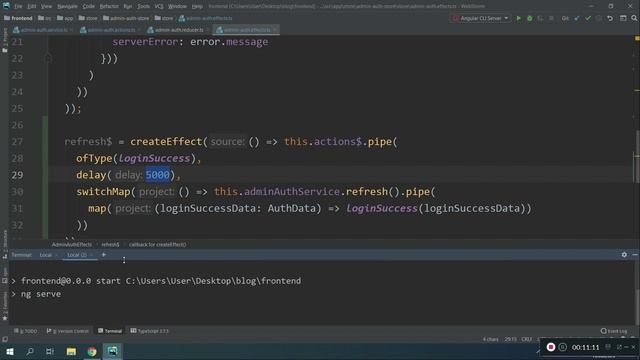Click the fold marker on line 22

[x=48, y=58]
